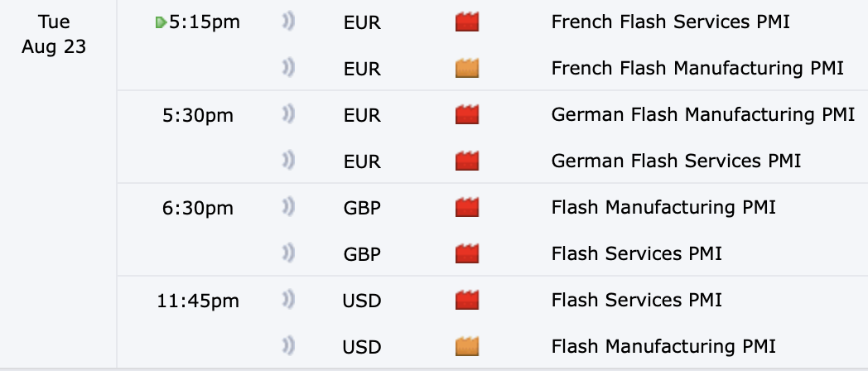Toggle sound alert for German Flash Services PMI

tap(288, 161)
